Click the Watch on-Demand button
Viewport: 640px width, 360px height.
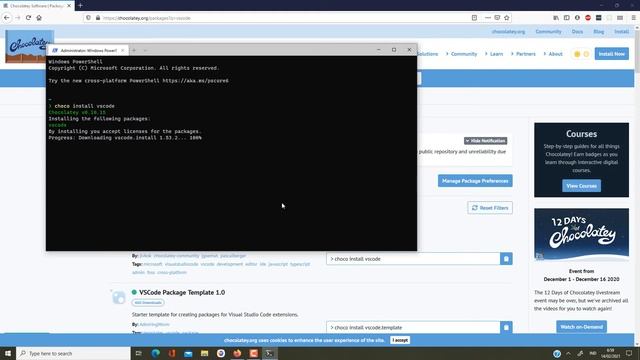click(581, 327)
